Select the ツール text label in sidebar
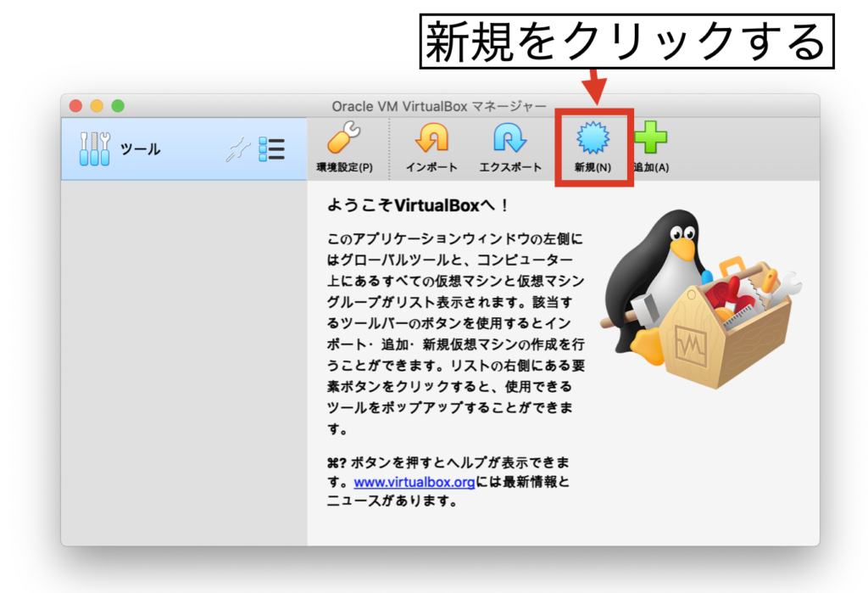Screen dimensions: 868x593 click(140, 149)
